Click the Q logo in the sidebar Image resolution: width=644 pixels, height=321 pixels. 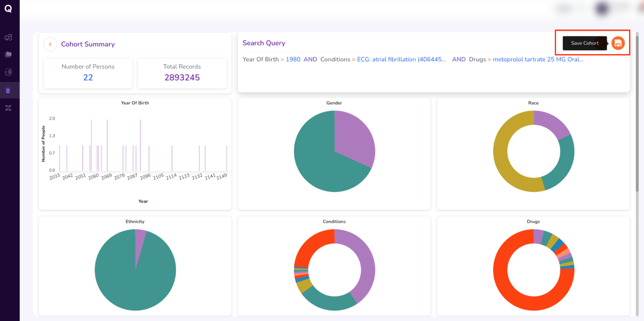click(x=8, y=9)
